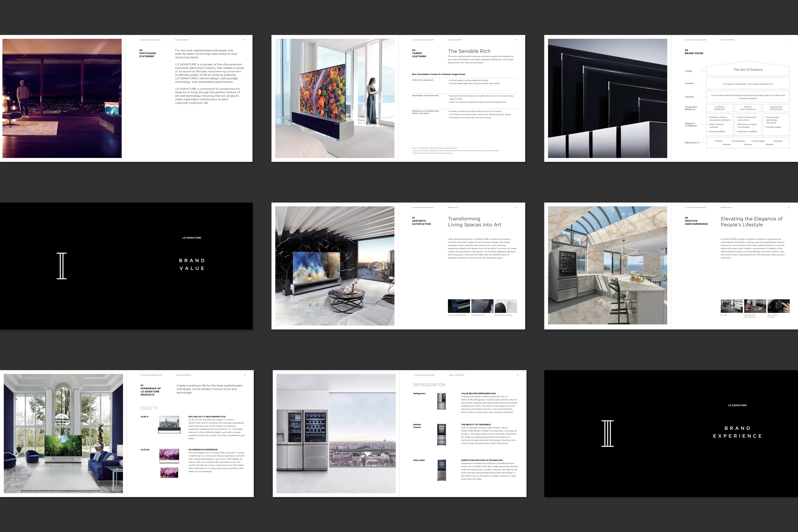Screen dimensions: 798x532
Task: Click the black rolled screen edges photo
Action: [608, 98]
